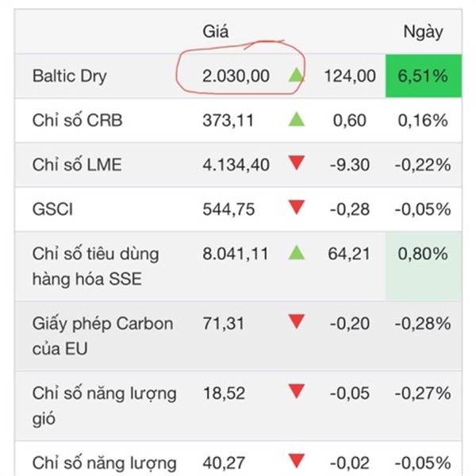Select the GSCI index row
Viewport: 476px width, 476px height.
[238, 209]
